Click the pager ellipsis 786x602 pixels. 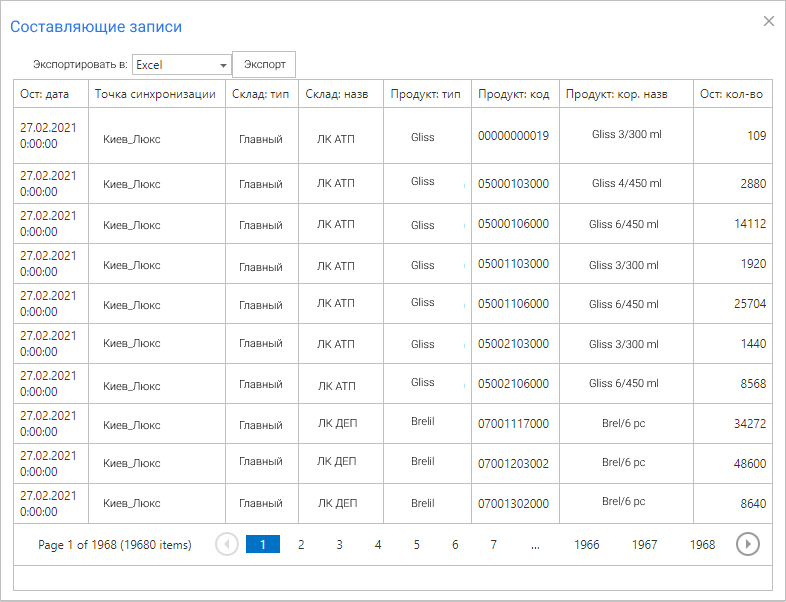[535, 545]
